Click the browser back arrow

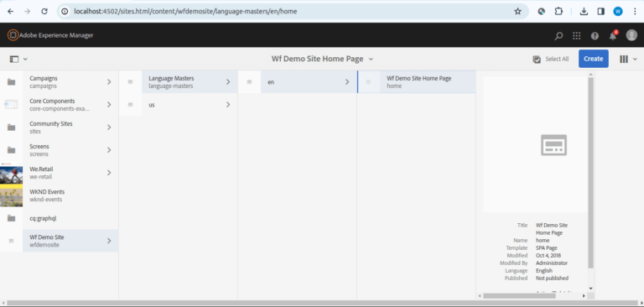(10, 12)
